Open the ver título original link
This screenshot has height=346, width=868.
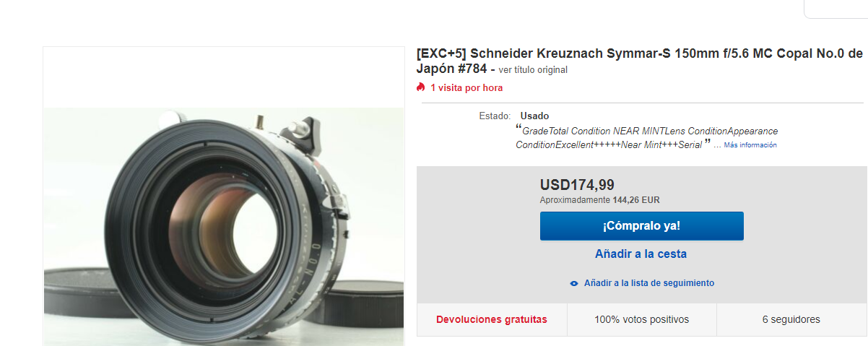[533, 70]
